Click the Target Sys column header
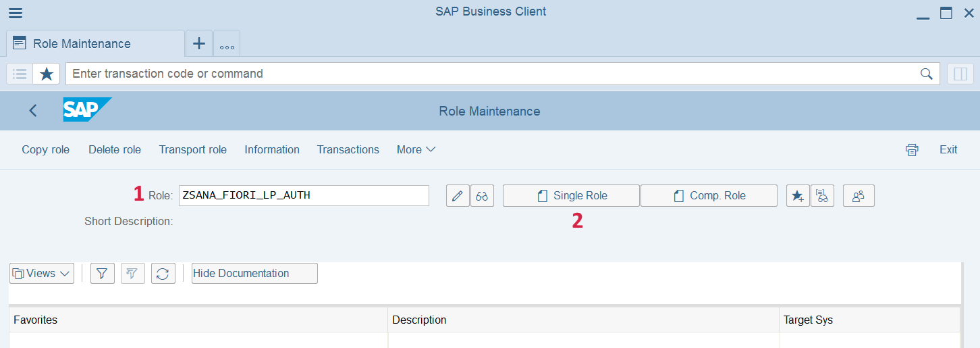The width and height of the screenshot is (980, 348). tap(869, 320)
